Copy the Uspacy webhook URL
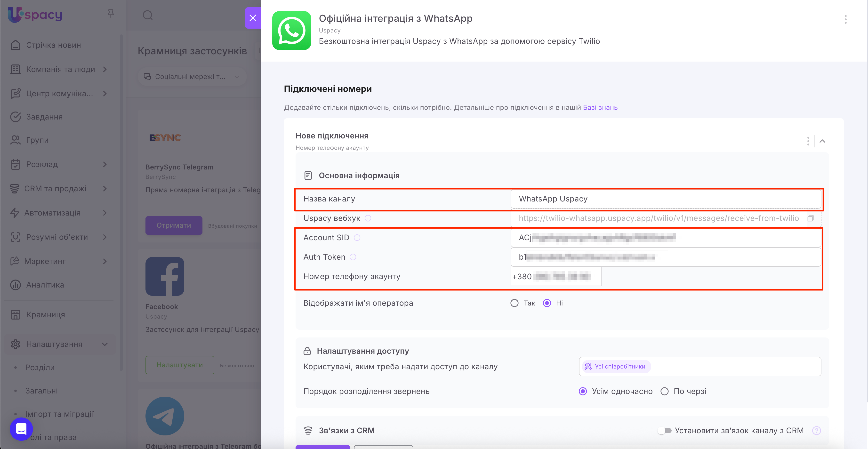Viewport: 868px width, 449px height. coord(810,218)
